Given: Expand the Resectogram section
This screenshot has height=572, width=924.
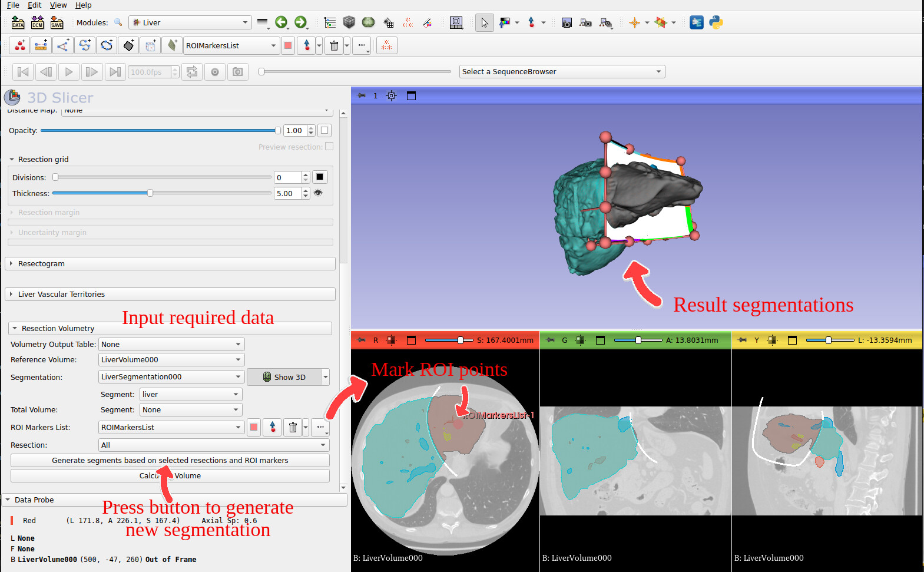Looking at the screenshot, I should (x=171, y=263).
